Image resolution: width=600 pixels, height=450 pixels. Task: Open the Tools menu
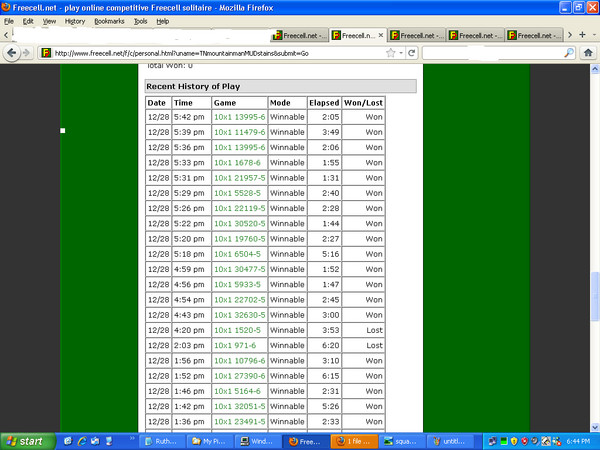[140, 21]
